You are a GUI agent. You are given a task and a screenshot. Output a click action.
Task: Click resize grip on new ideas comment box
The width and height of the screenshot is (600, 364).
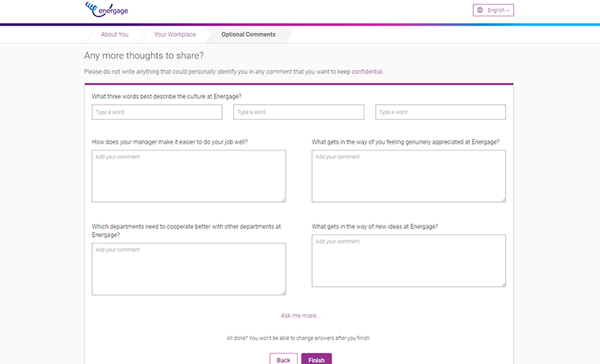503,285
